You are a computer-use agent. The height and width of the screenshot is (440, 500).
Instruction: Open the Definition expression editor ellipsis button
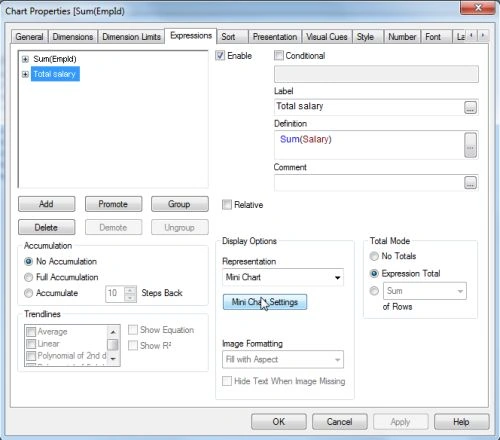(470, 145)
